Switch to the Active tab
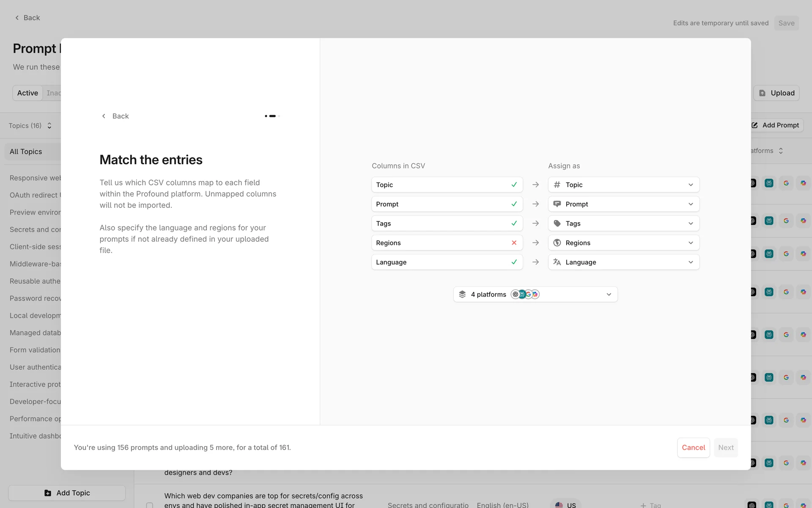Image resolution: width=812 pixels, height=508 pixels. tap(27, 93)
